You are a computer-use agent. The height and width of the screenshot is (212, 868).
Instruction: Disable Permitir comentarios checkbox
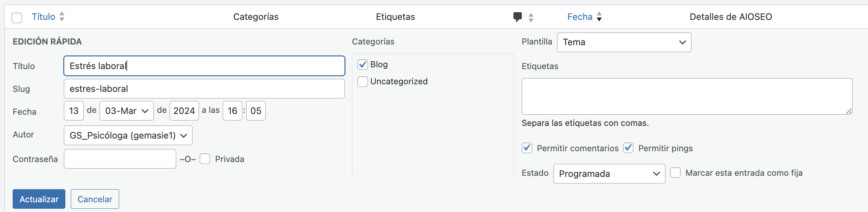(527, 148)
